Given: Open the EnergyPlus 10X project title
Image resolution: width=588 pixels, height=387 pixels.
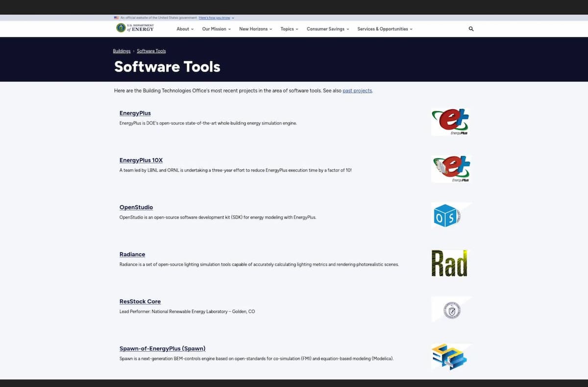Looking at the screenshot, I should click(x=141, y=160).
